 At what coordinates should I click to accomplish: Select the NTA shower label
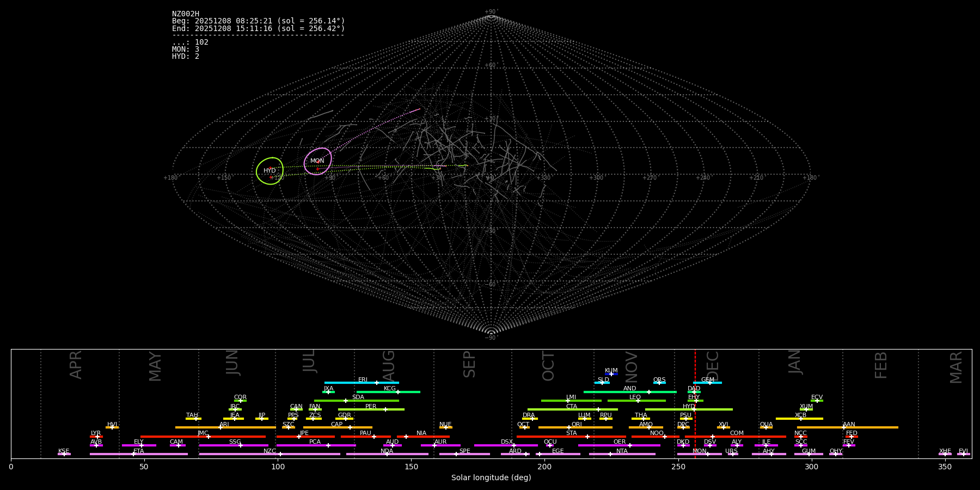coord(622,451)
